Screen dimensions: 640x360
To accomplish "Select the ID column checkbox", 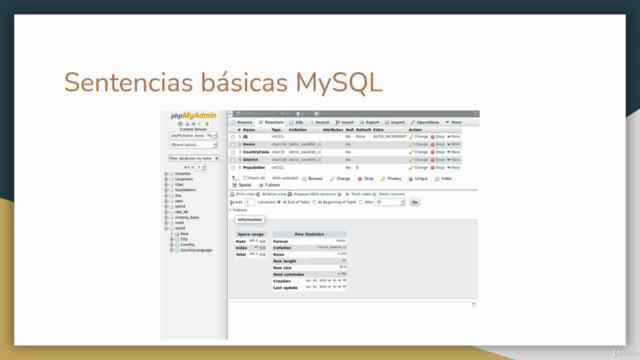I will coord(233,137).
